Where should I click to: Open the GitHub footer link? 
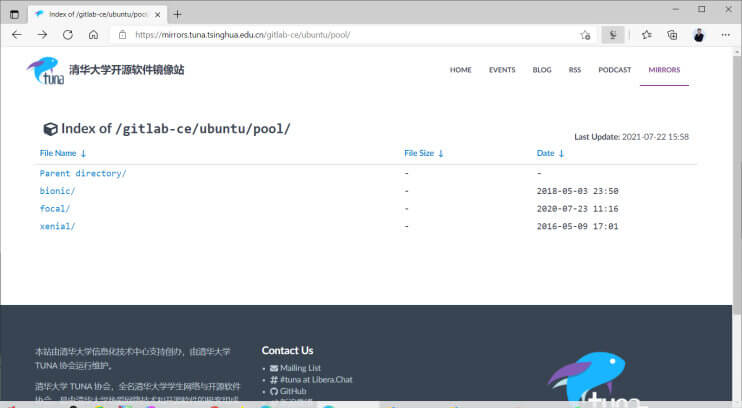point(292,391)
